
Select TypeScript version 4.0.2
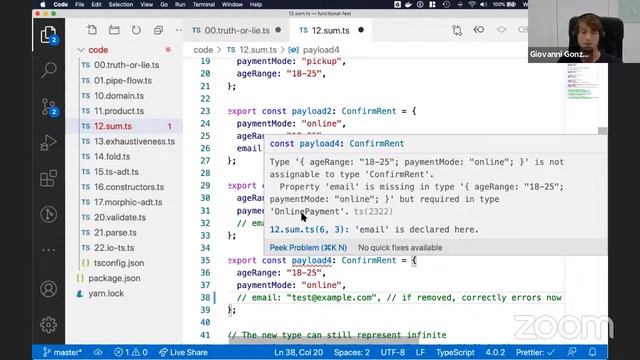pos(495,352)
